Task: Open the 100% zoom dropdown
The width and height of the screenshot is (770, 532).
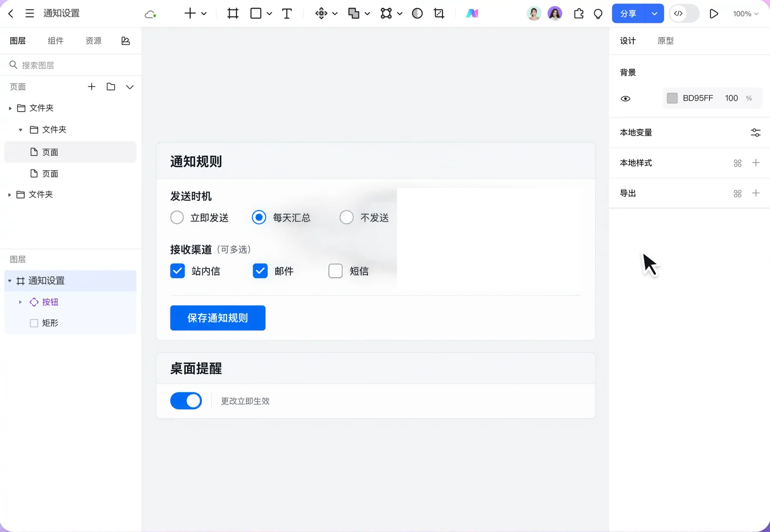Action: (745, 14)
